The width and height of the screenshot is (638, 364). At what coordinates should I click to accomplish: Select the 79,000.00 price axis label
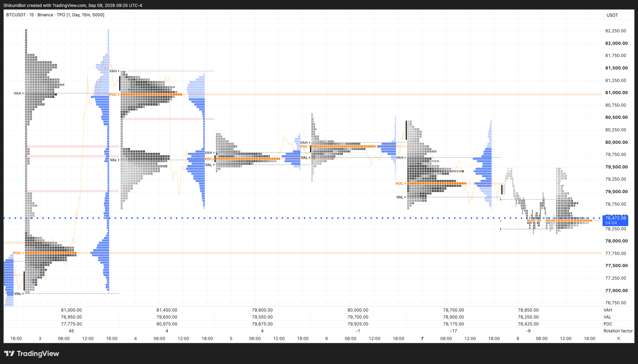click(x=616, y=192)
